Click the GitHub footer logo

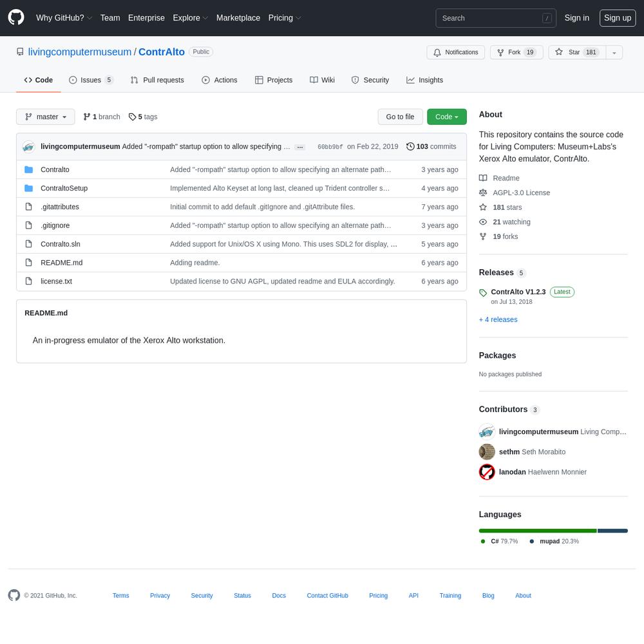[14, 595]
